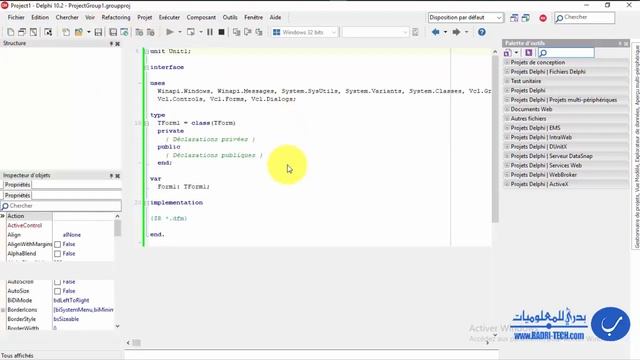Click the property list scrollbar thumb
The image size is (640, 360).
117,228
